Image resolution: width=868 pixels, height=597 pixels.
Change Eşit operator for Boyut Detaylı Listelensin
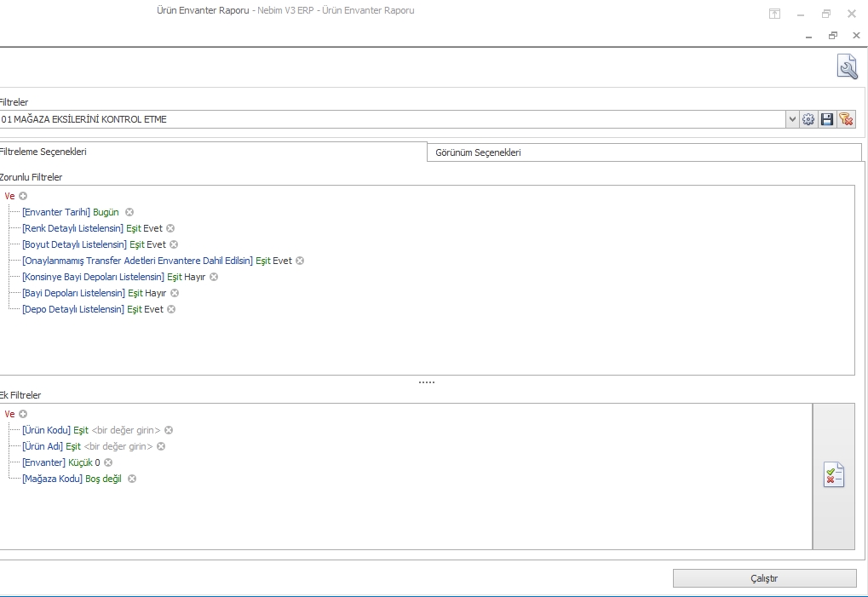point(137,244)
